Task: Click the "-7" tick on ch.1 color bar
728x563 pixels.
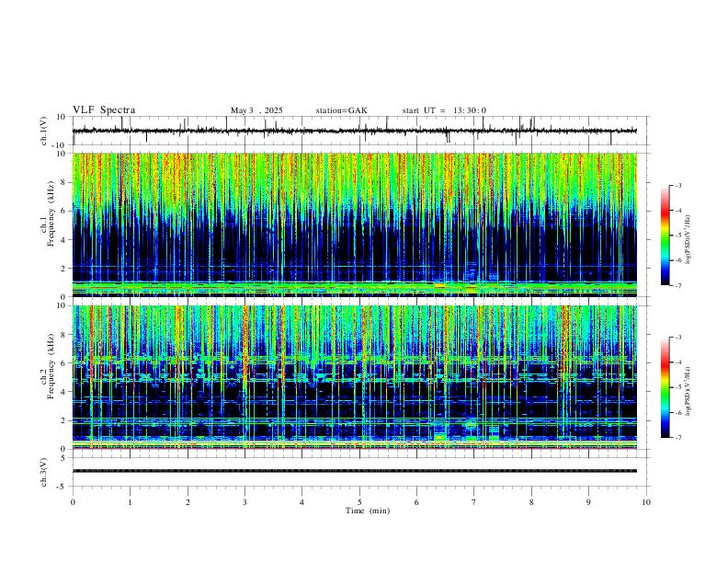Action: pyautogui.click(x=677, y=285)
